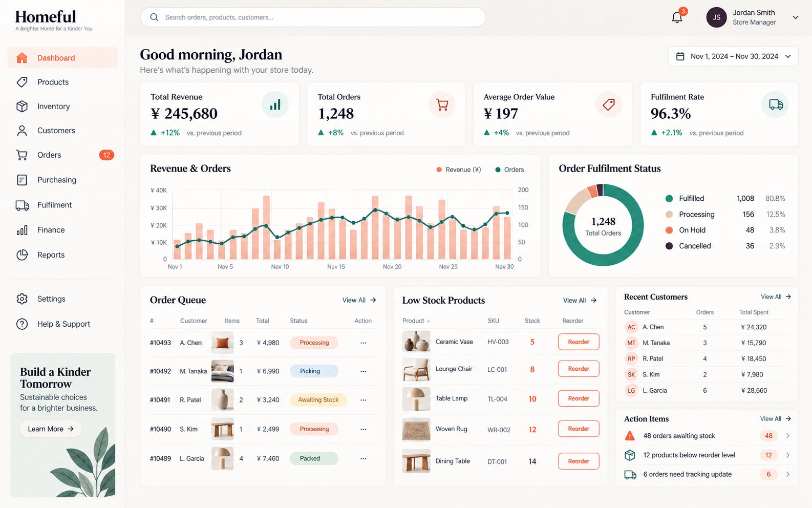Click the truck icon for tracking update item
This screenshot has height=508, width=812.
[x=630, y=475]
